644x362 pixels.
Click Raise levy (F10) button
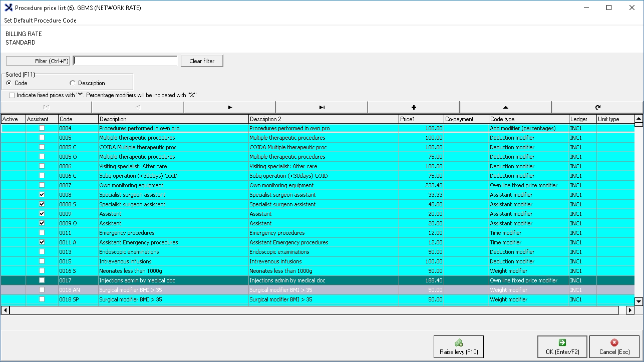(459, 347)
